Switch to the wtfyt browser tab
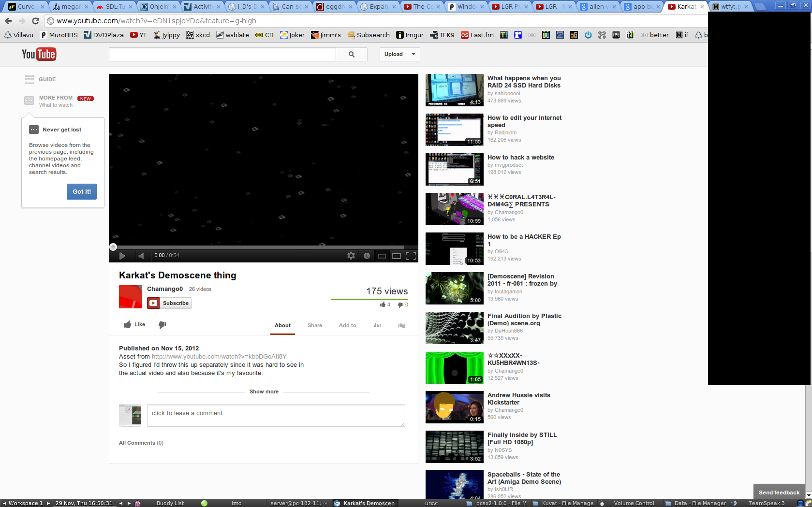The image size is (812, 507). point(730,6)
